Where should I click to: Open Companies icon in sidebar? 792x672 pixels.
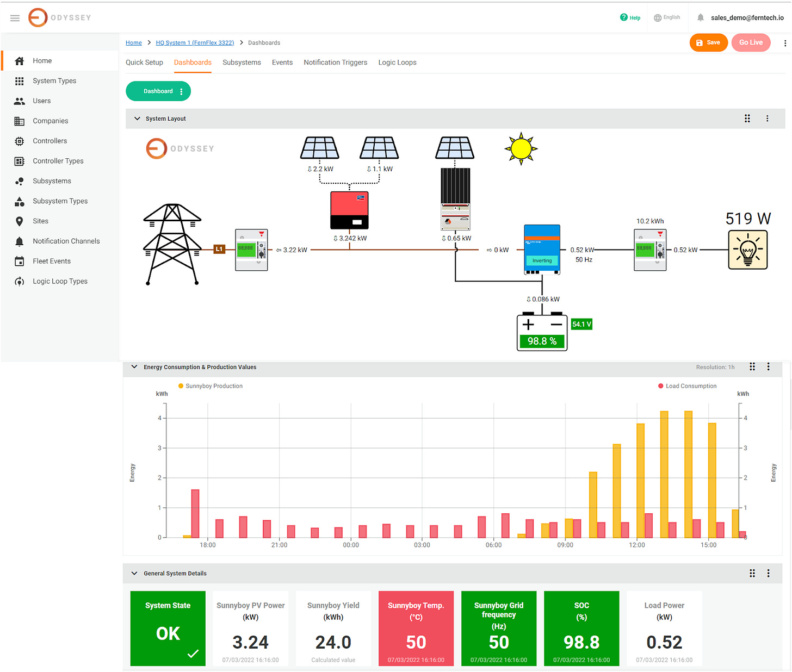20,121
